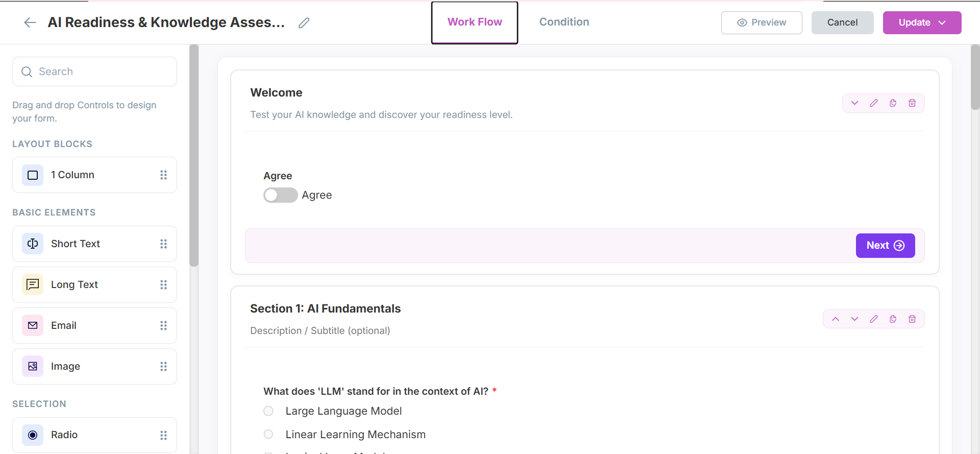Switch to the Work Flow tab

tap(475, 22)
